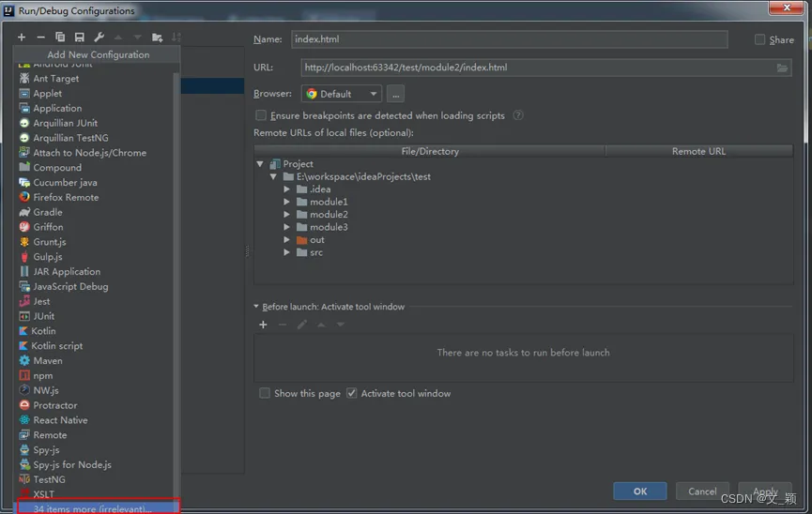This screenshot has width=812, height=514.
Task: Click into the Name input field
Action: coord(509,39)
